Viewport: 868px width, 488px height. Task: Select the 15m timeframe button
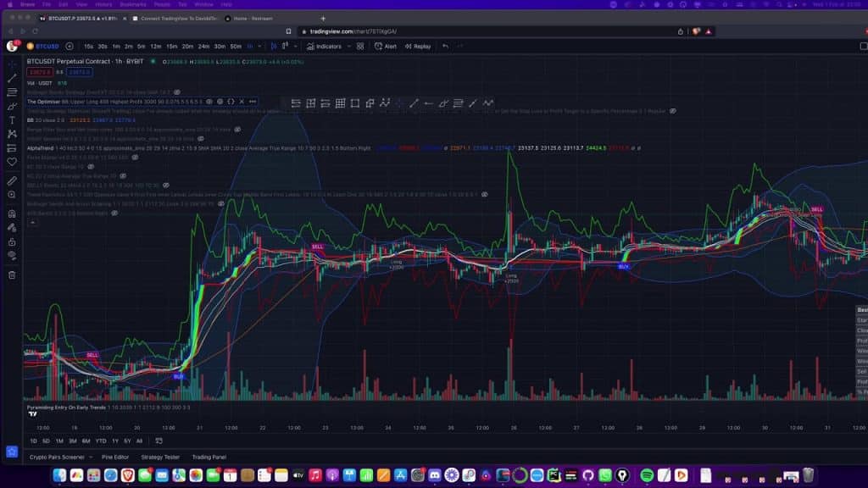tap(172, 47)
